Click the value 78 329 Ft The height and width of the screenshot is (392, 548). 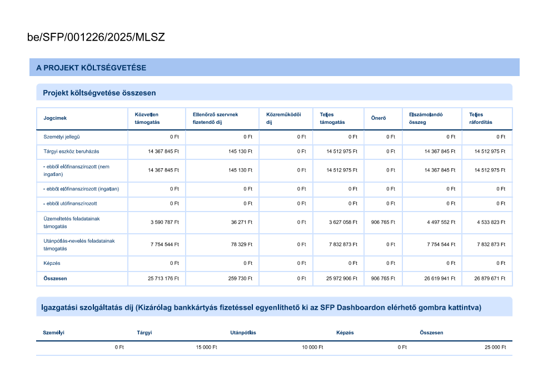click(242, 244)
